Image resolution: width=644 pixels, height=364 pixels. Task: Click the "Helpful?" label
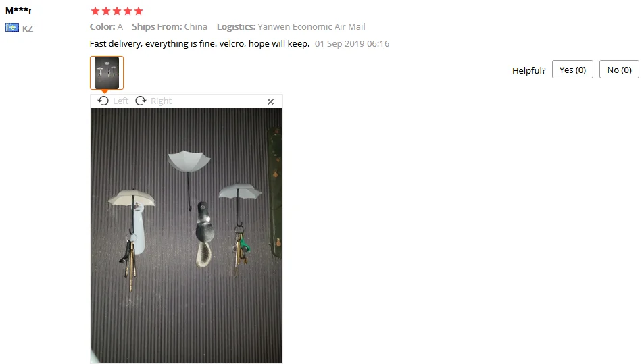528,70
